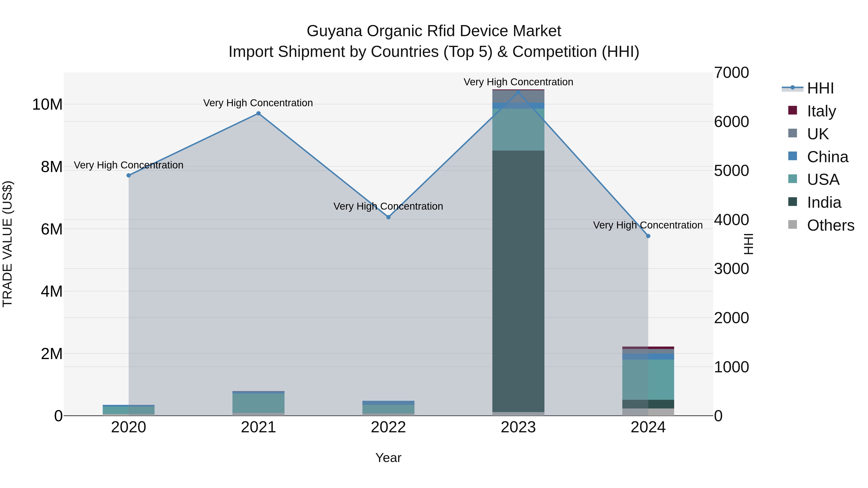The height and width of the screenshot is (488, 868).
Task: Click the TRADE VALUE (US$) axis title
Action: click(x=7, y=244)
